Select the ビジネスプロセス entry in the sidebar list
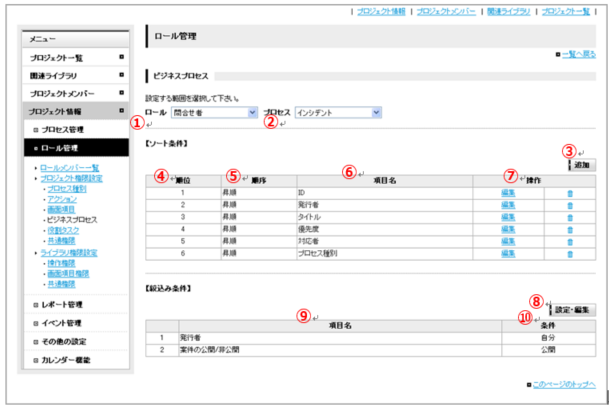 (x=72, y=220)
